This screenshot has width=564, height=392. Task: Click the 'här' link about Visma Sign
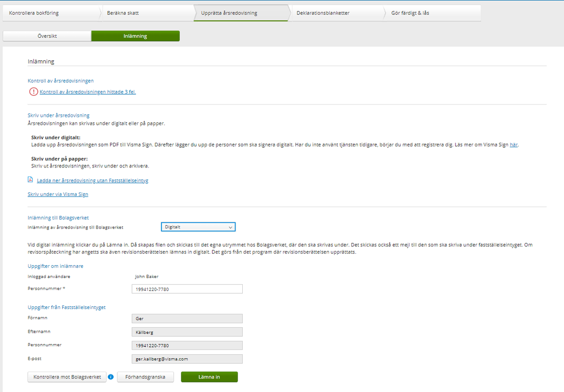[x=513, y=145]
